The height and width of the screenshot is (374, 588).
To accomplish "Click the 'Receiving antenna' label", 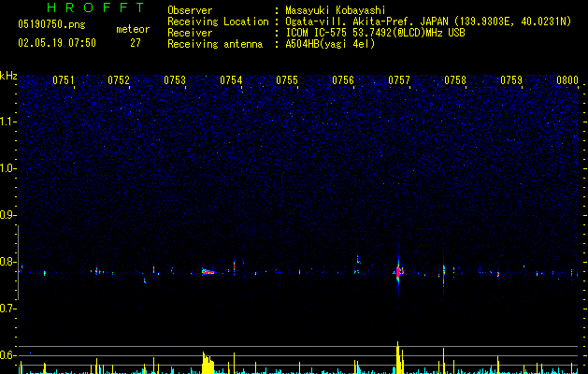I will 215,44.
